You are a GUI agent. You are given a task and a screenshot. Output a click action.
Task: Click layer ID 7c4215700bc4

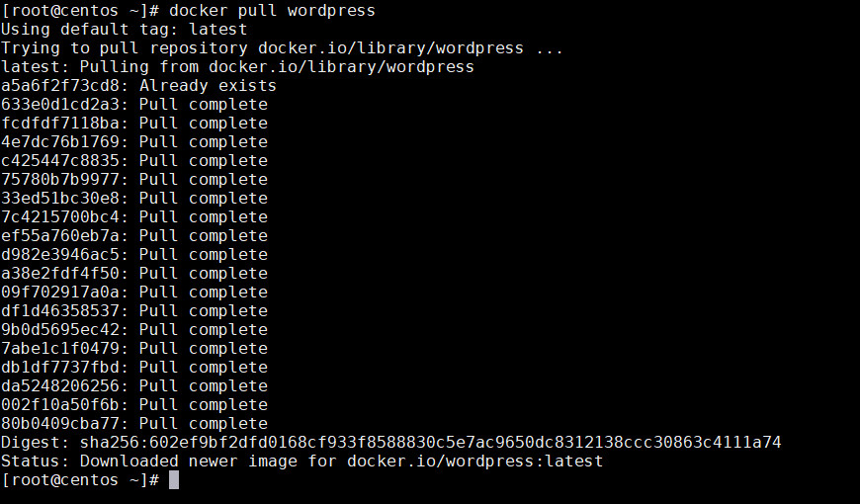tap(64, 217)
